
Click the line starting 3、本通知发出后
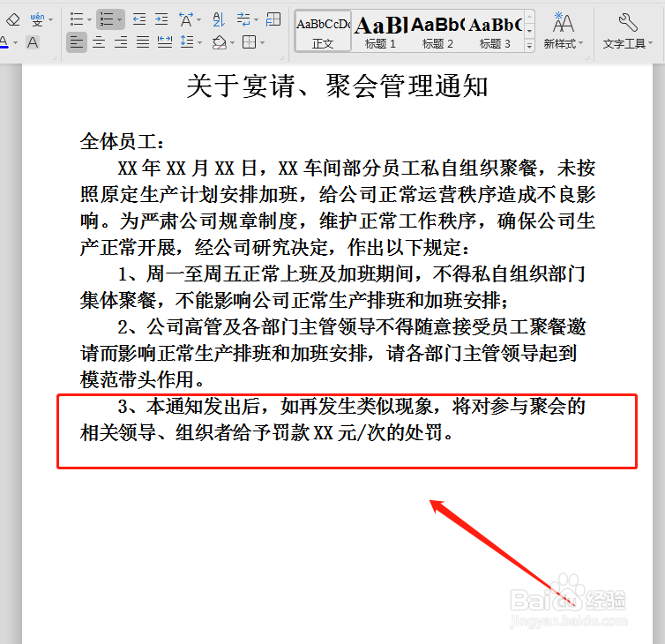(352, 406)
